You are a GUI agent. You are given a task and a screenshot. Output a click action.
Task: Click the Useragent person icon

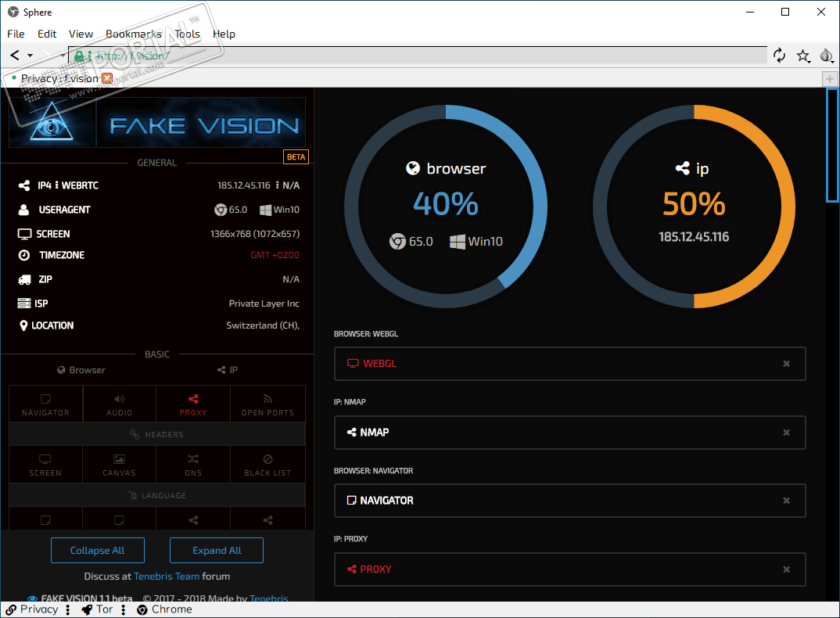pos(23,210)
